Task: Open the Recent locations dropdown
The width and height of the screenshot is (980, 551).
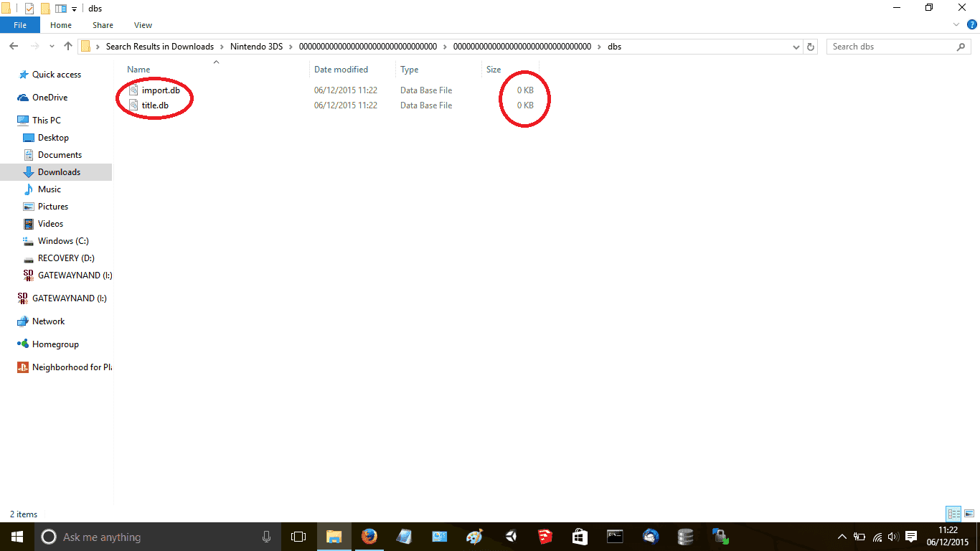Action: tap(52, 47)
